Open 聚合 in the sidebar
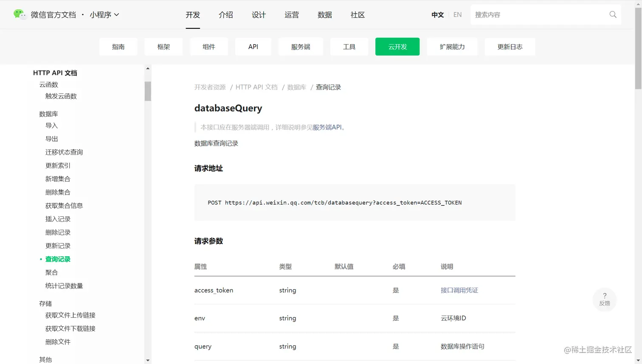The width and height of the screenshot is (642, 364). pyautogui.click(x=51, y=272)
